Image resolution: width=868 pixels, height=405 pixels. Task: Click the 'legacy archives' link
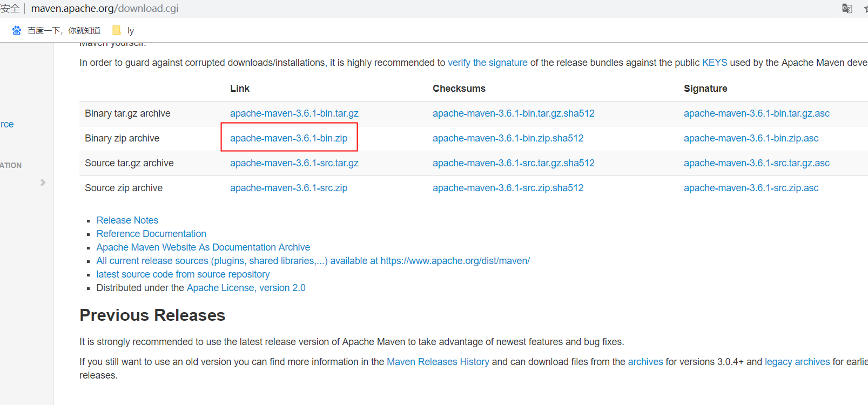pos(797,362)
